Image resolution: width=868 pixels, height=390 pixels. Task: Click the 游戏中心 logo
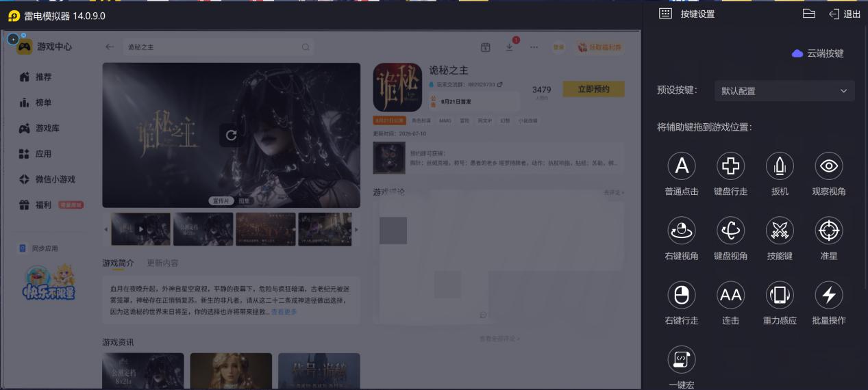point(45,47)
